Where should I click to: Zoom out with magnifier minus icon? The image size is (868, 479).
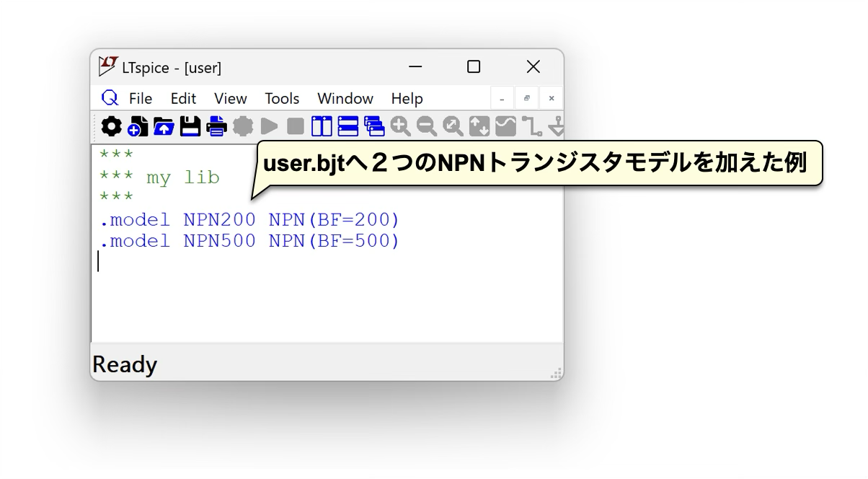click(x=427, y=127)
